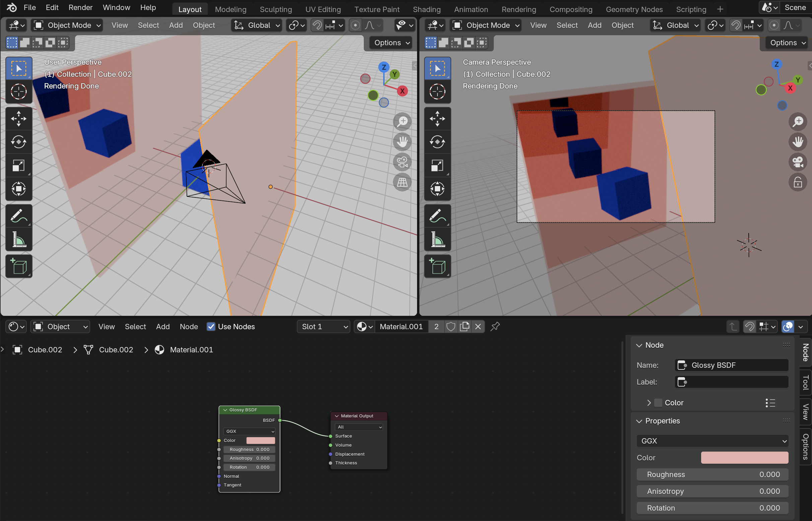The image size is (812, 521).
Task: Select the Move tool in camera viewport
Action: (x=437, y=118)
